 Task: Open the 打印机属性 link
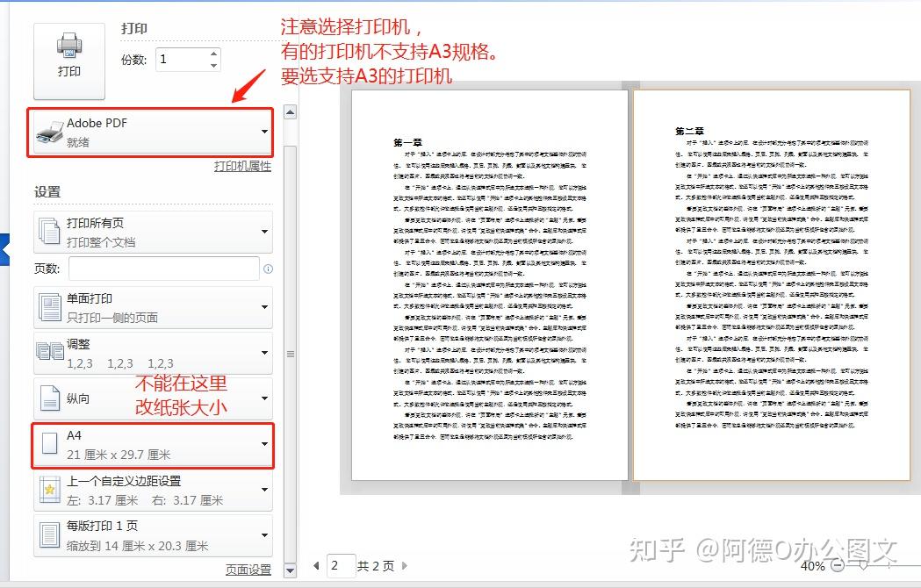pyautogui.click(x=245, y=165)
